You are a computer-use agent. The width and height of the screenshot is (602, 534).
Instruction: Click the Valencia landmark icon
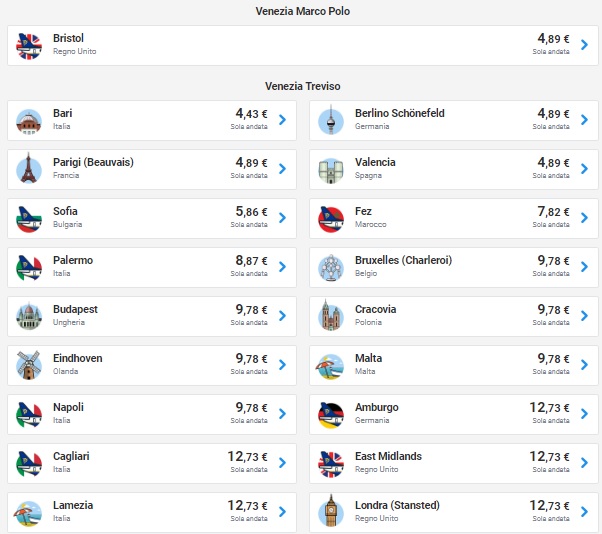[x=330, y=169]
